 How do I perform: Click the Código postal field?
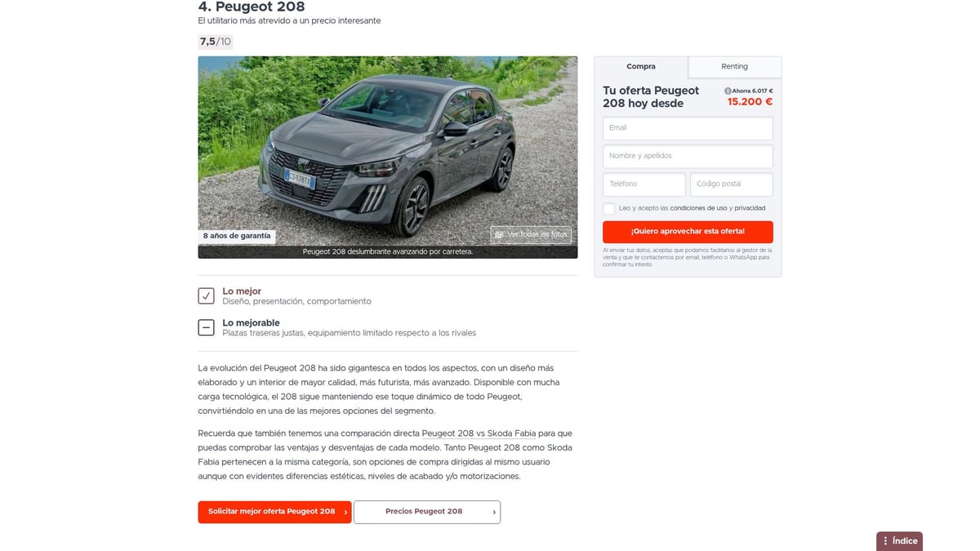pyautogui.click(x=732, y=184)
